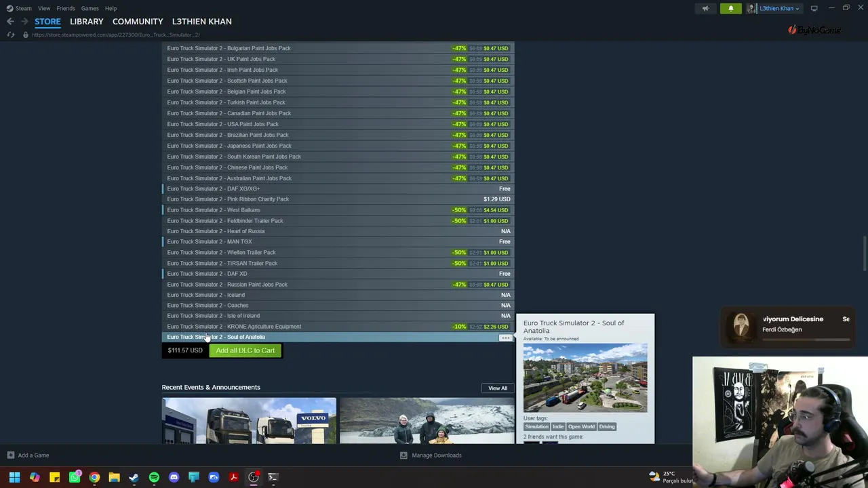Open the Windows Start menu
868x488 pixels.
(x=14, y=477)
